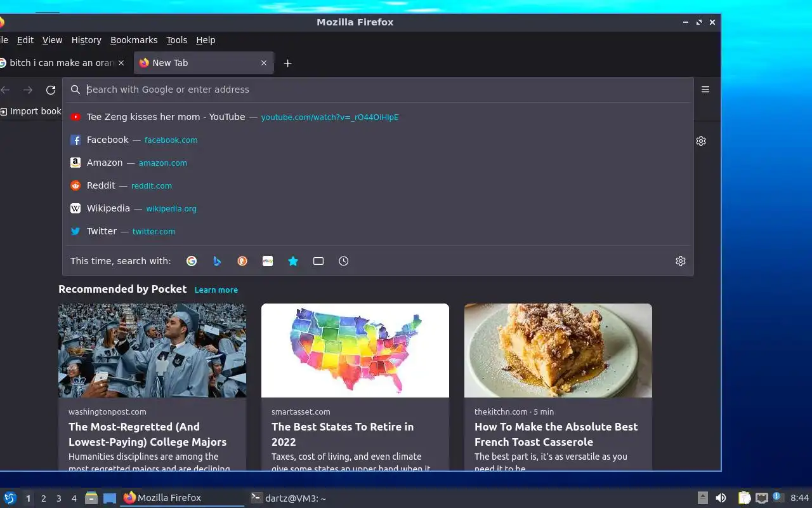This screenshot has height=508, width=812.
Task: Open 'How To Make the Absolute Best French Toast Casserole'
Action: pos(556,434)
